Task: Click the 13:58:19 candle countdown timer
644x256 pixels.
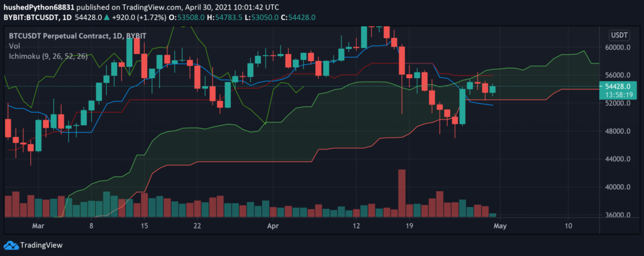Action: click(620, 94)
